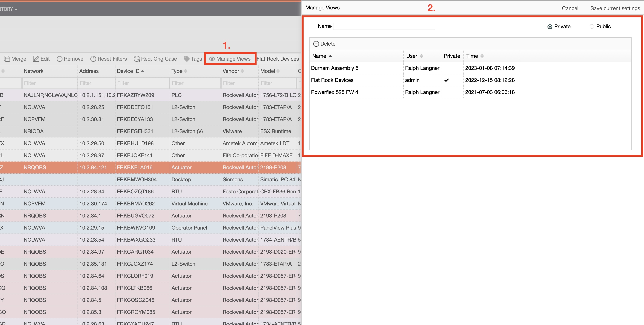Click highlighted device FRKBKELA016

(134, 167)
